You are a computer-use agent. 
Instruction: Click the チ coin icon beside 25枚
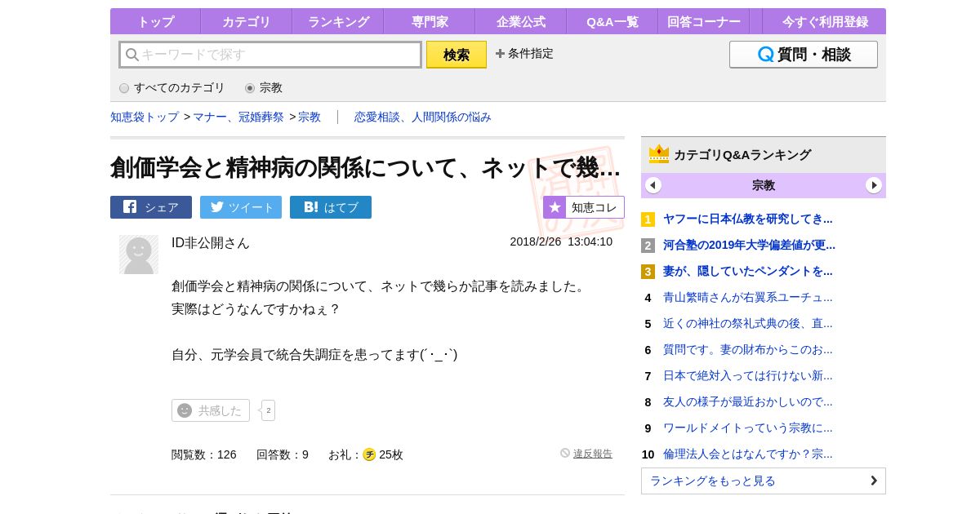click(x=369, y=454)
